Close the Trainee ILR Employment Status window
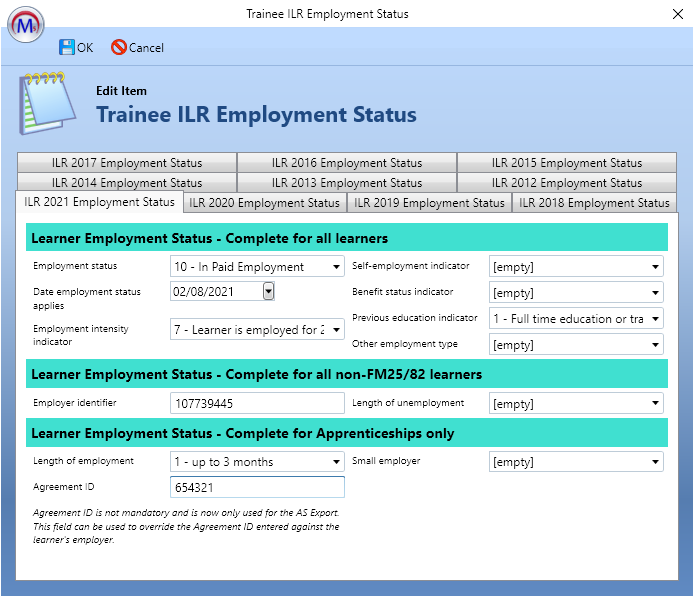Screen dimensions: 694x597 click(670, 14)
